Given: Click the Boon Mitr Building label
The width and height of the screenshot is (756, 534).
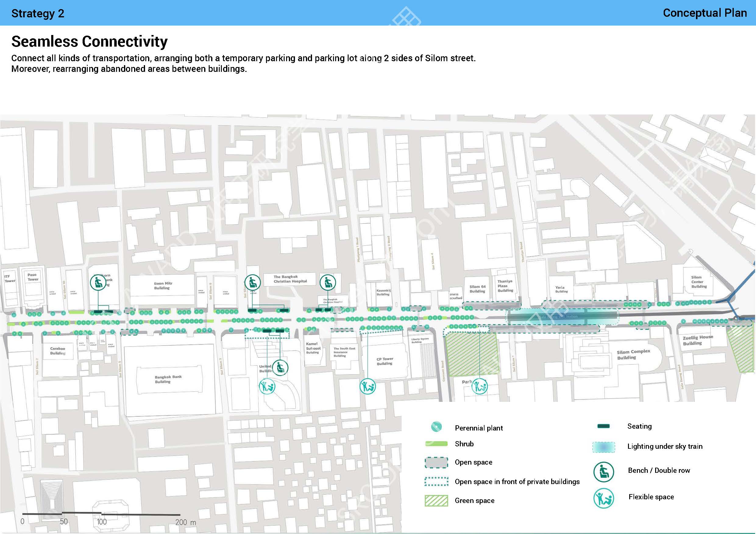Looking at the screenshot, I should pyautogui.click(x=163, y=285).
